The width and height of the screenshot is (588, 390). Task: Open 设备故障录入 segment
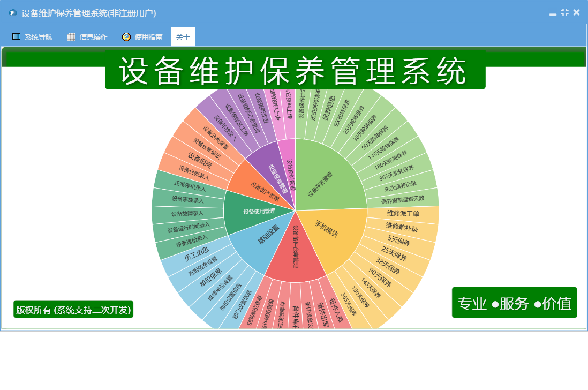point(187,214)
